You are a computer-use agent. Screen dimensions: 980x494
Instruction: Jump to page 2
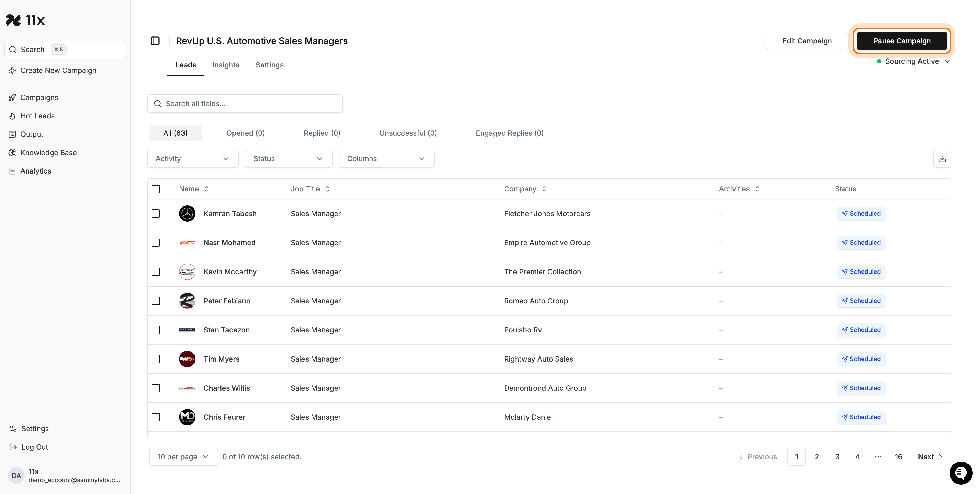click(817, 457)
